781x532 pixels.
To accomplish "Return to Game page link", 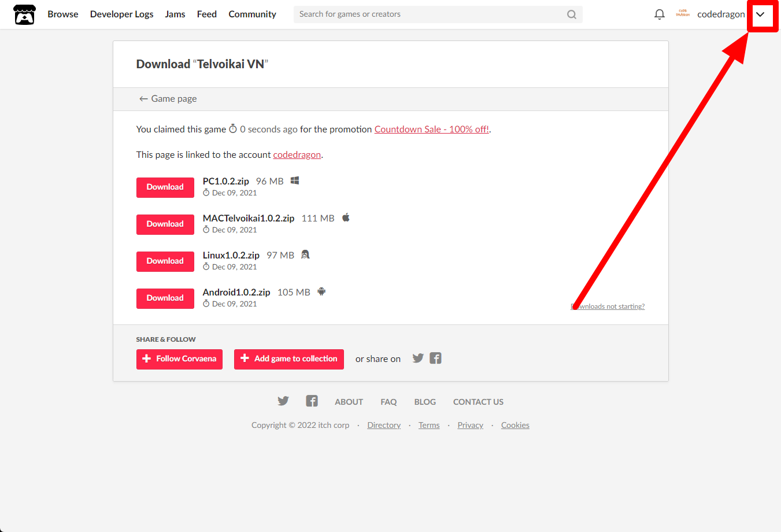I will [x=168, y=99].
